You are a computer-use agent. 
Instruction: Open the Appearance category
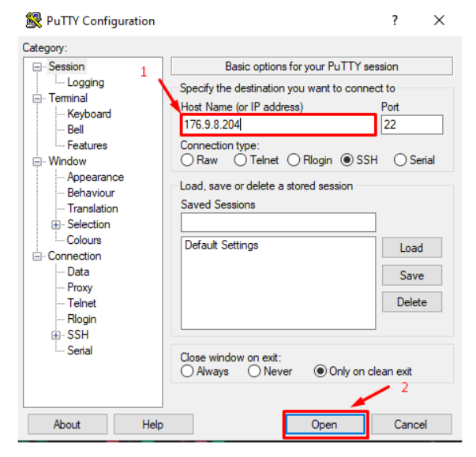coord(96,177)
